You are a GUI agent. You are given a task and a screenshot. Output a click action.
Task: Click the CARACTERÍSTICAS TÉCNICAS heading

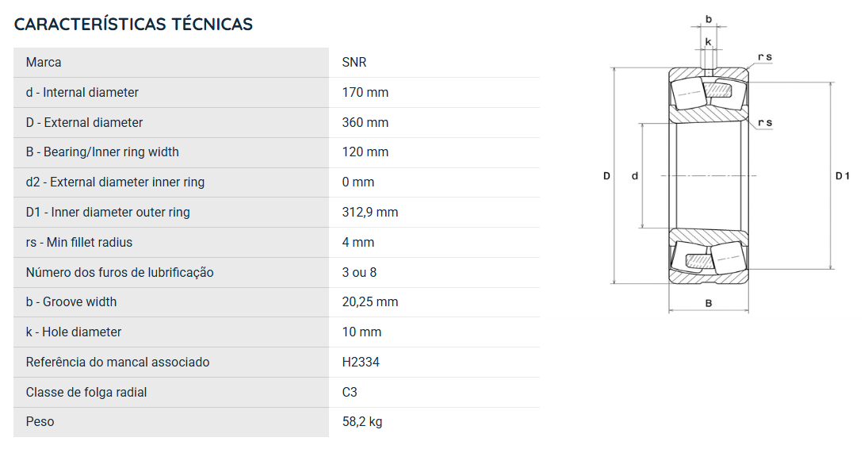(x=133, y=25)
